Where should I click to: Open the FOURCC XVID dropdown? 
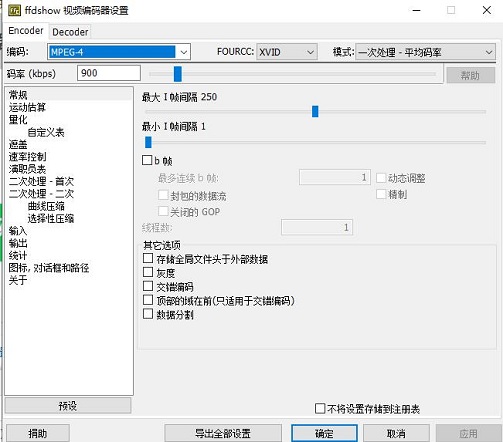click(287, 52)
